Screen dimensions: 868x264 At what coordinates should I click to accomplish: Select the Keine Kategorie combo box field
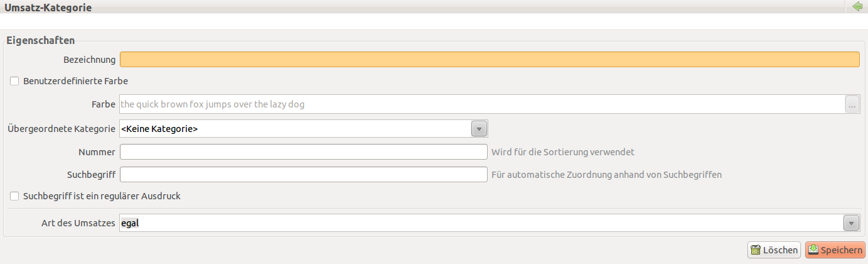(x=304, y=129)
